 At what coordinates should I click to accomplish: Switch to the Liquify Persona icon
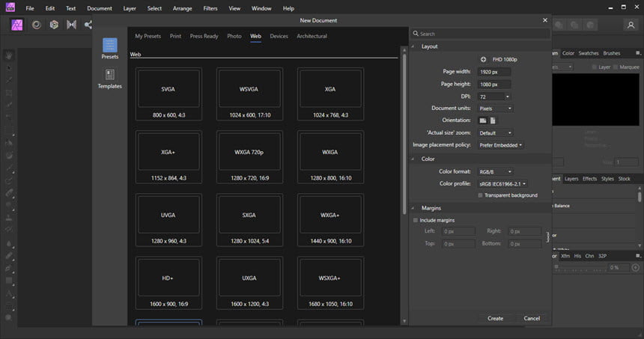[37, 25]
